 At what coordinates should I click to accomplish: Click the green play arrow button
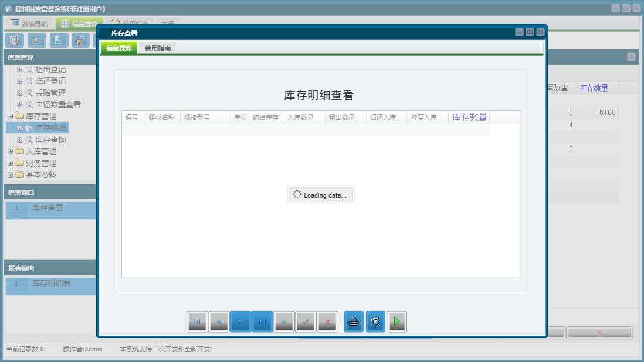coord(396,322)
